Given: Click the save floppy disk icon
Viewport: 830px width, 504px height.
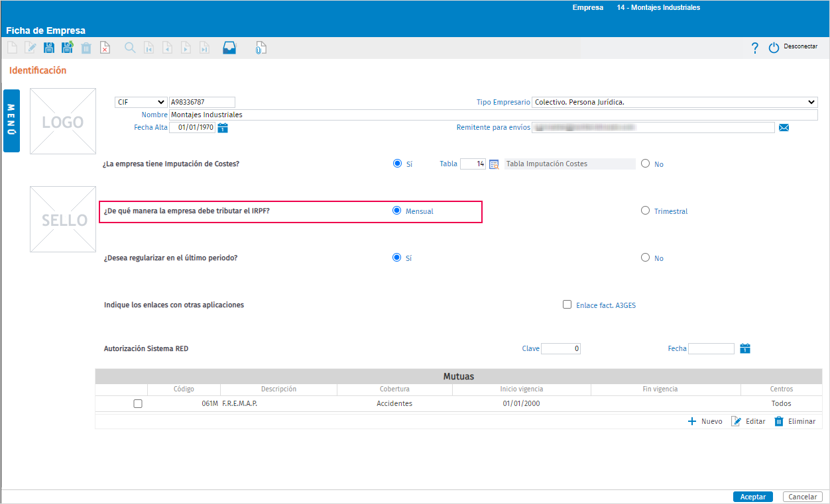Looking at the screenshot, I should (x=49, y=48).
